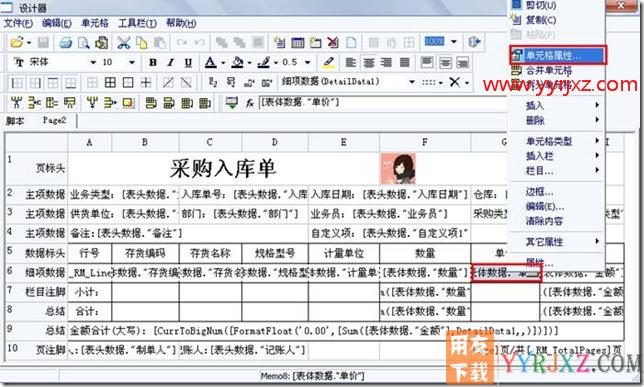Click the left border icon
The height and width of the screenshot is (387, 644).
point(17,83)
